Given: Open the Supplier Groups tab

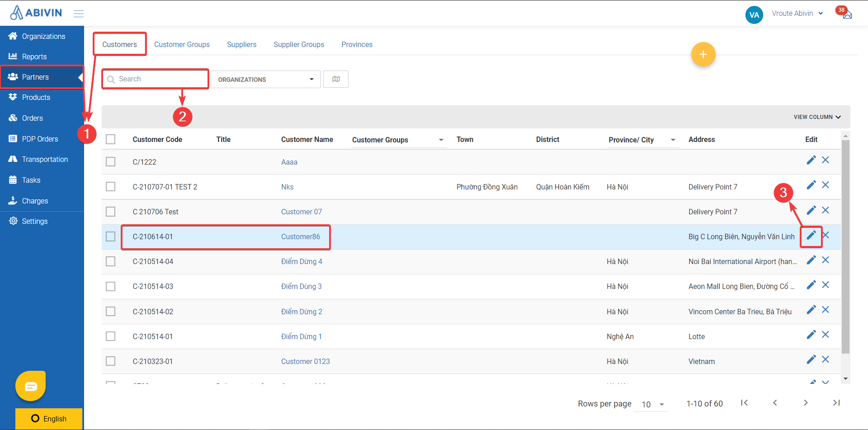Looking at the screenshot, I should tap(299, 44).
